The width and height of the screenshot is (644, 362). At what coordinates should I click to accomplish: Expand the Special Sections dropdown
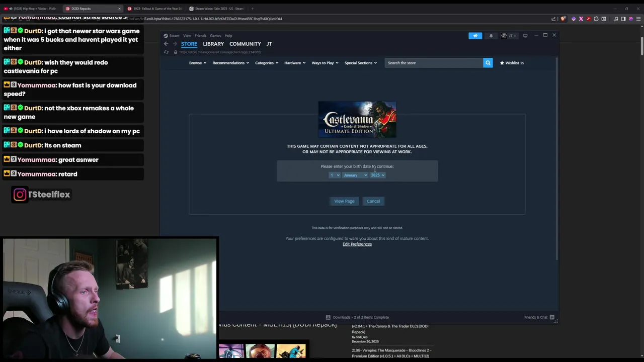360,63
